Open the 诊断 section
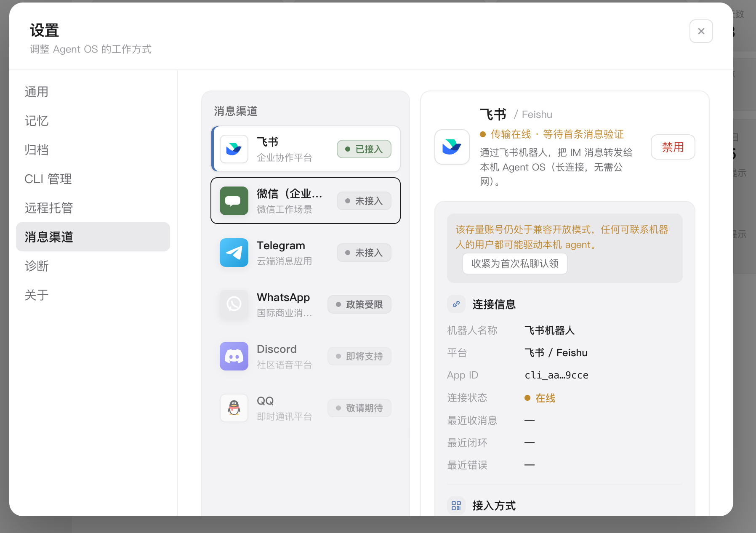 93,266
